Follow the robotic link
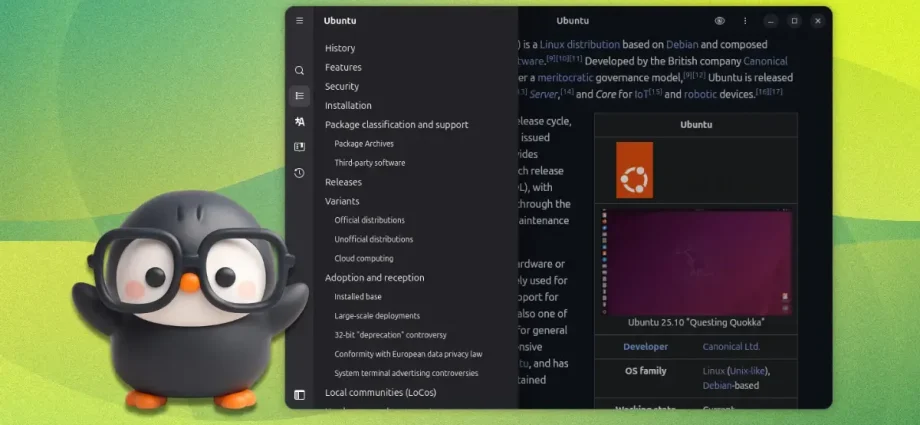Screen dimensions: 920x425 pos(700,94)
